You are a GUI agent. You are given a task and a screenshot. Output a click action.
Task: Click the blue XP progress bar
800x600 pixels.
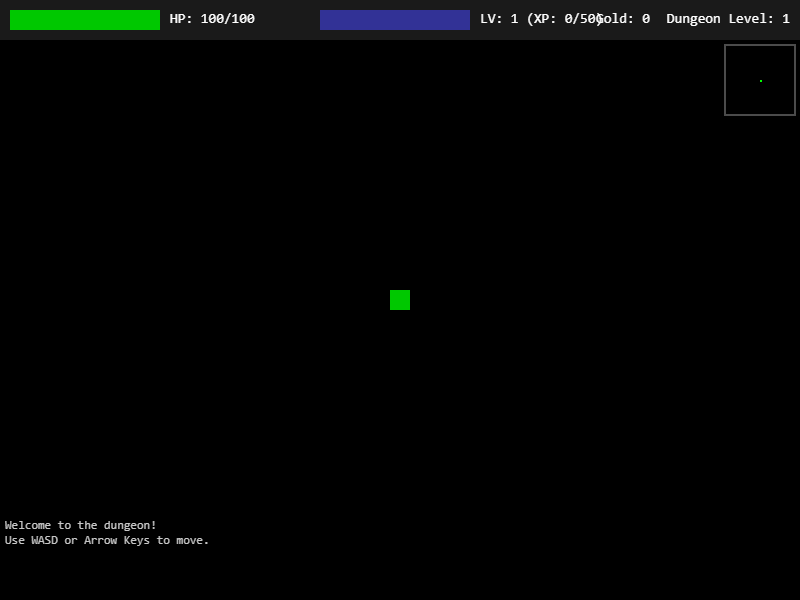395,20
